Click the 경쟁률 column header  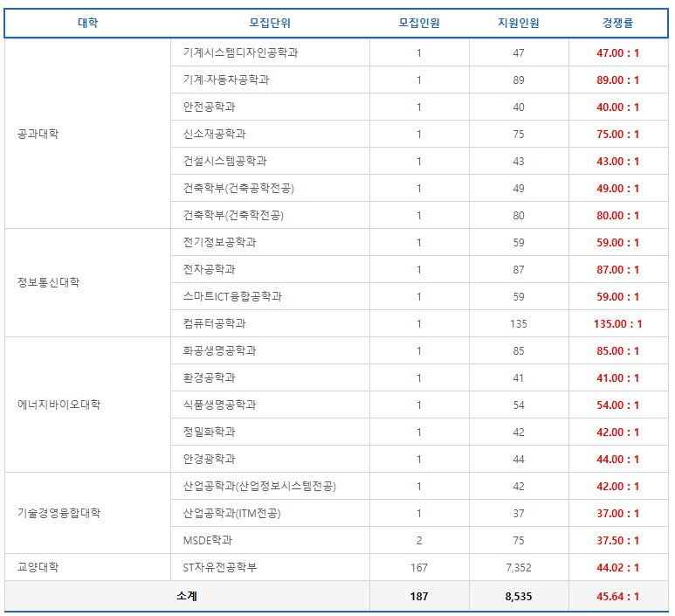(617, 23)
